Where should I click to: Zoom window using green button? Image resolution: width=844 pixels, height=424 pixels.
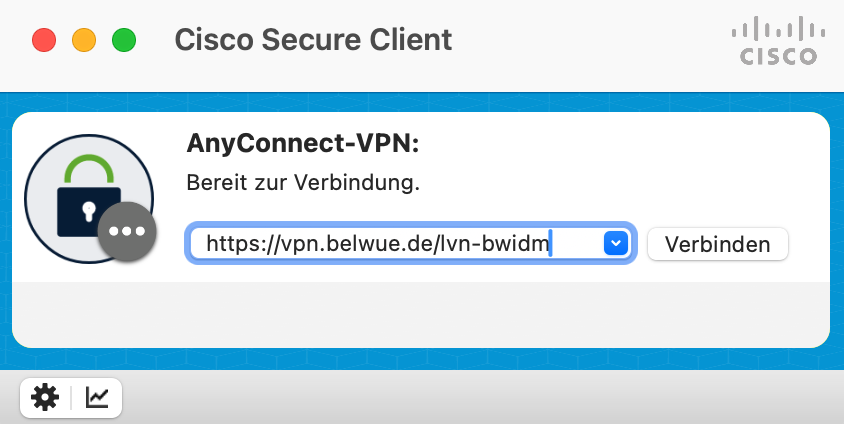[x=123, y=41]
